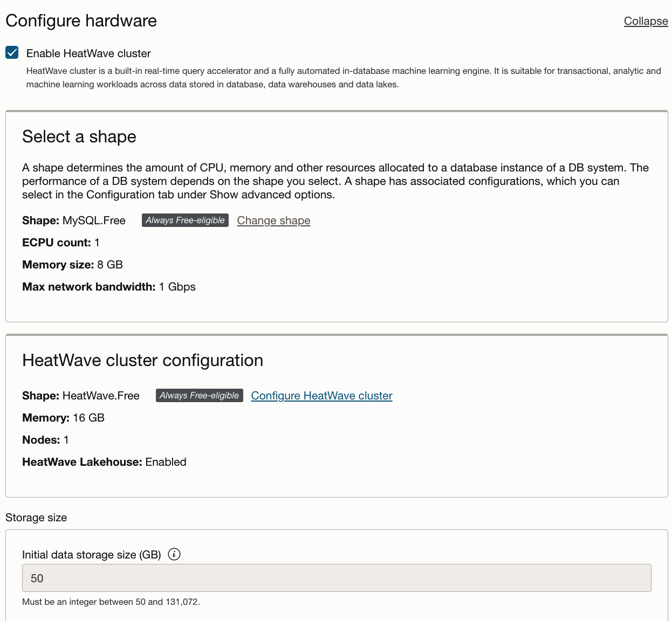Focus the Initial data storage size input field
Image resolution: width=672 pixels, height=621 pixels.
[337, 578]
